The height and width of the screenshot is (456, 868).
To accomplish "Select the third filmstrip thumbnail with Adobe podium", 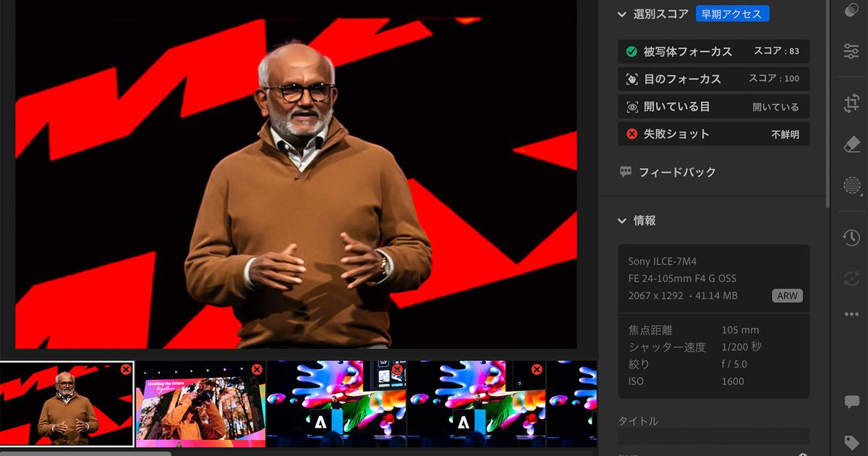I will (336, 404).
